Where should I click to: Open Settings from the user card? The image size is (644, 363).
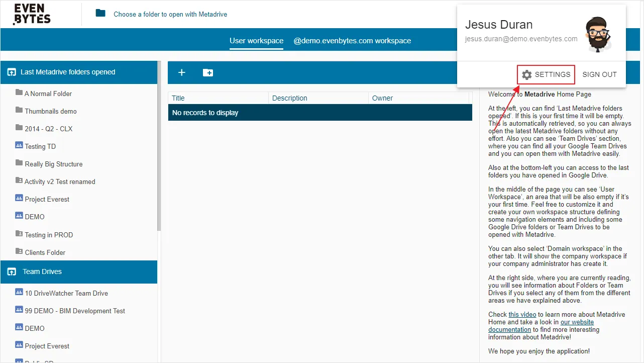click(x=546, y=74)
